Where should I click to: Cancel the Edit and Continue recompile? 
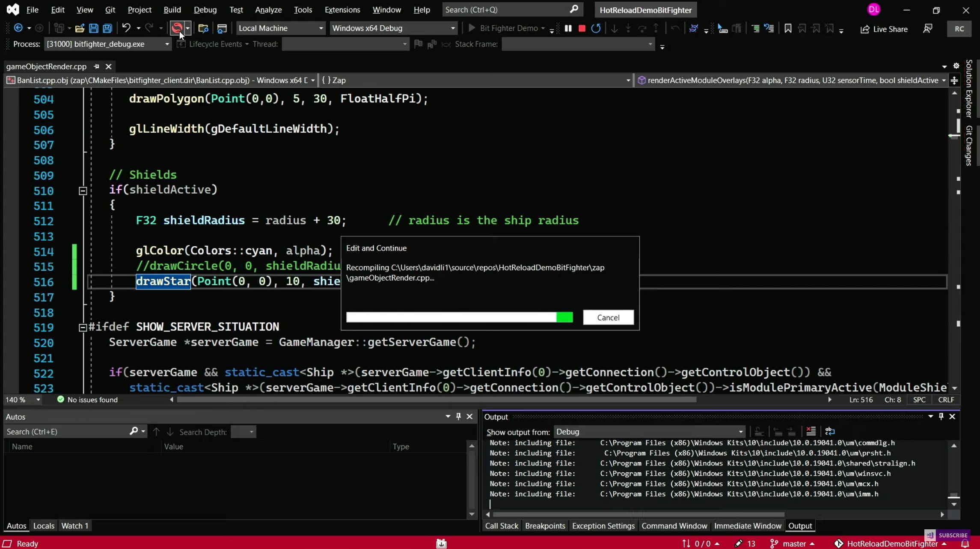tap(608, 317)
